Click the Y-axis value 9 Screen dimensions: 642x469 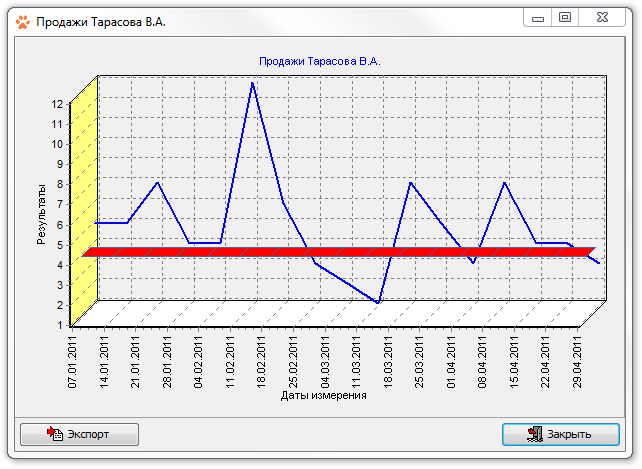click(61, 164)
